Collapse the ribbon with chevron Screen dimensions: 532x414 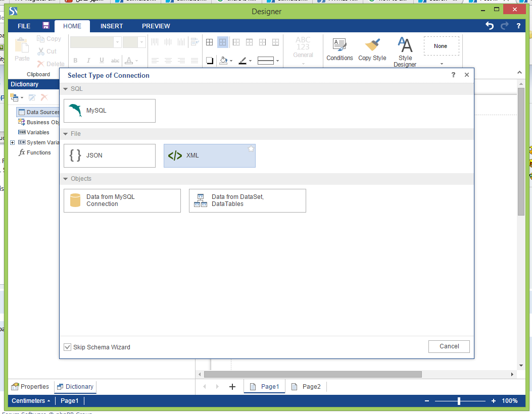(519, 72)
